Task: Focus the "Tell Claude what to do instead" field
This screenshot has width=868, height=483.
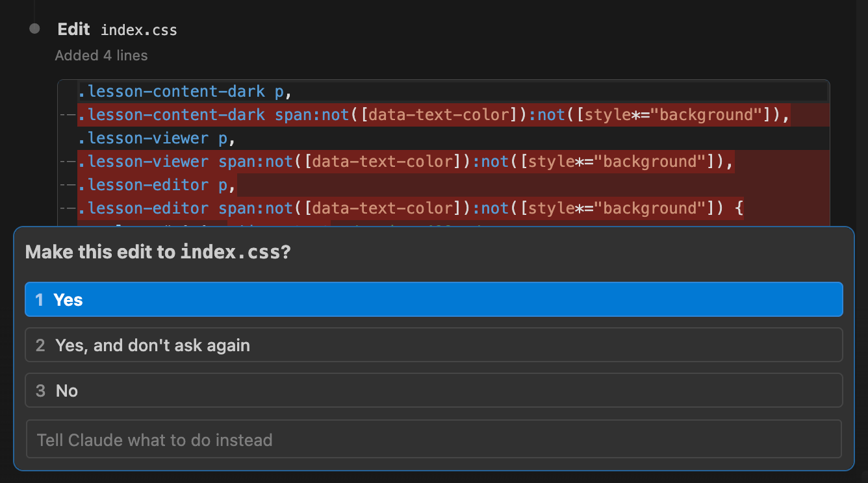Action: [433, 440]
